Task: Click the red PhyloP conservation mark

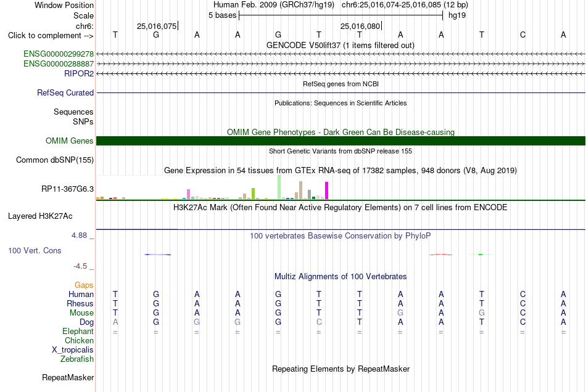Action: coord(441,255)
